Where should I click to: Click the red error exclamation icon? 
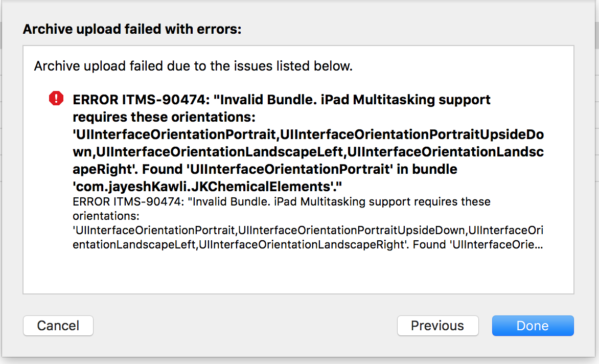pyautogui.click(x=56, y=99)
